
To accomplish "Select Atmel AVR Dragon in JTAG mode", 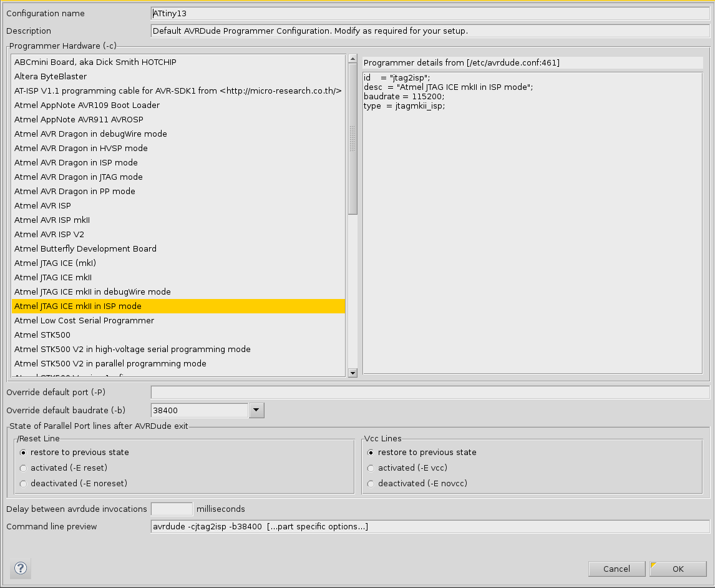I will [178, 177].
